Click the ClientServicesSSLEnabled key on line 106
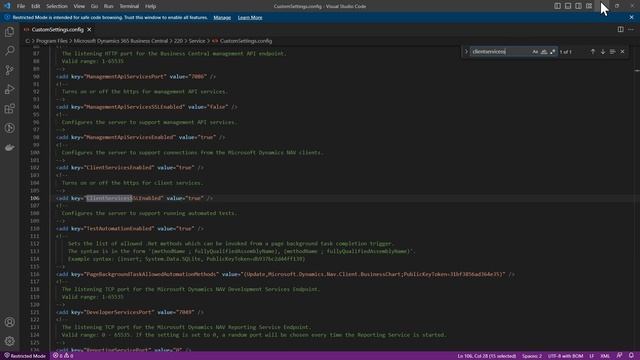 tap(124, 198)
